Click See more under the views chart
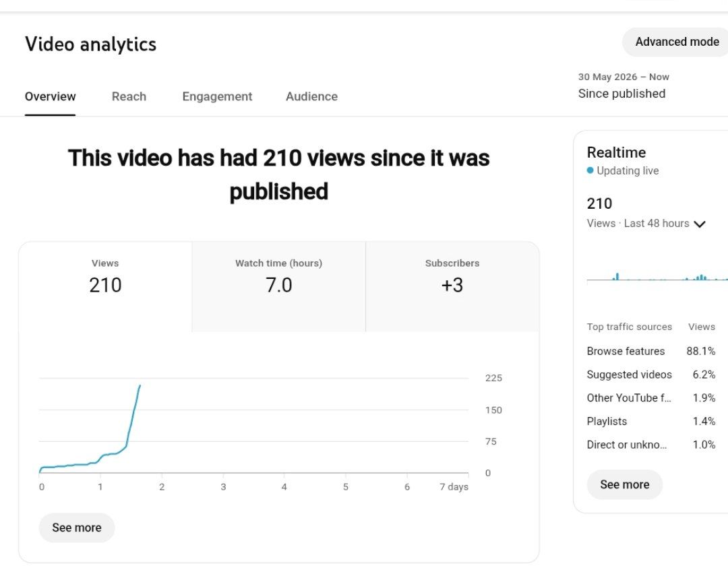 [x=77, y=527]
